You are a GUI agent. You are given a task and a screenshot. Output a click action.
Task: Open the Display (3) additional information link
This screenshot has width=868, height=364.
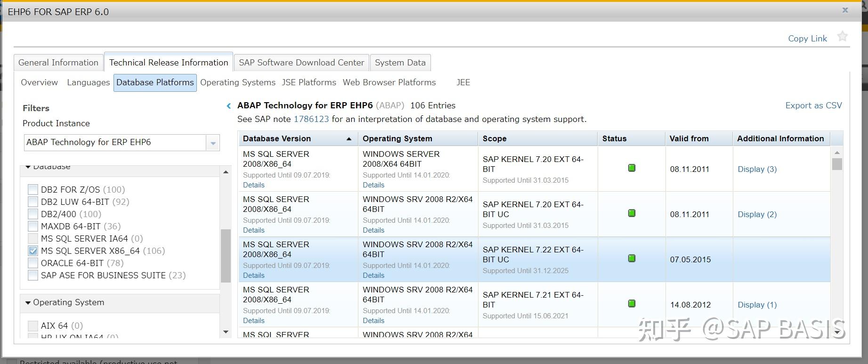(757, 169)
